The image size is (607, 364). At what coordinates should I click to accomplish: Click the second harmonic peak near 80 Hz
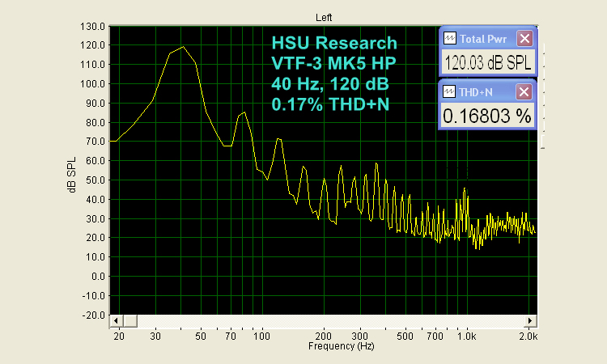click(x=242, y=114)
